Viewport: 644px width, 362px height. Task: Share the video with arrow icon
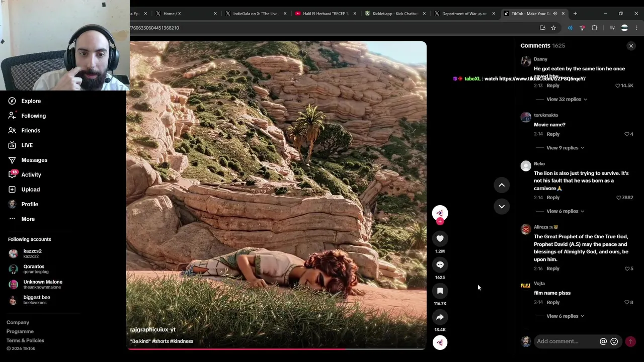pos(440,317)
